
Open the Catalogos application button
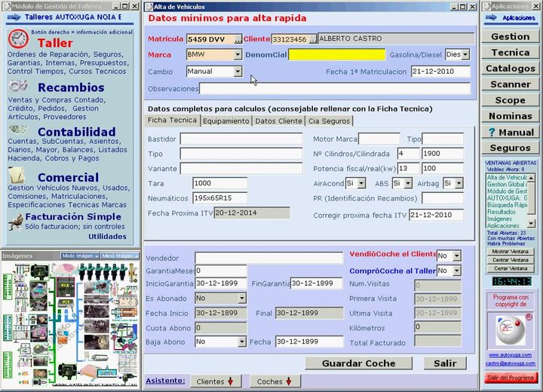510,68
